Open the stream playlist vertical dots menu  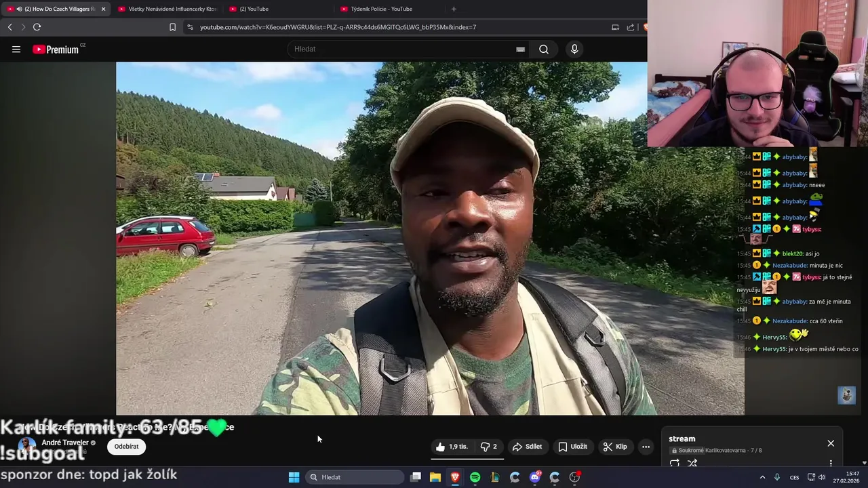[x=831, y=464]
